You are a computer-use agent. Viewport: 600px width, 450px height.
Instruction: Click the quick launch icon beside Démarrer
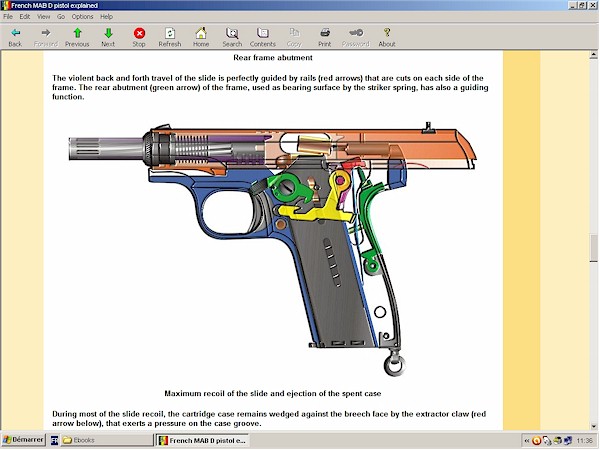[x=54, y=440]
